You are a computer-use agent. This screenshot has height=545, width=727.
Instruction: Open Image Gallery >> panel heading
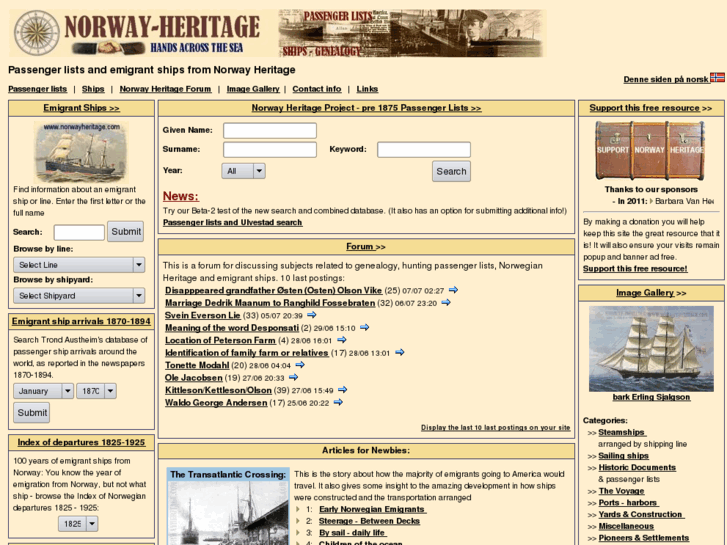(651, 293)
